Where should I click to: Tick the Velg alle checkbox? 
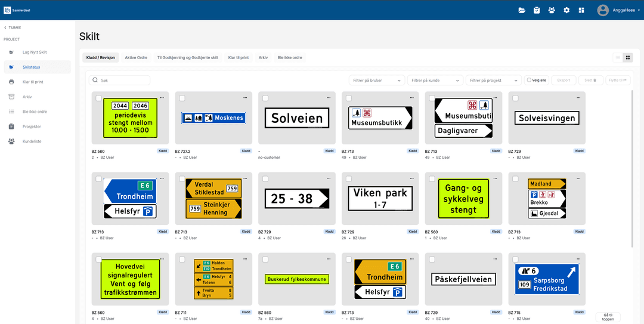[529, 80]
